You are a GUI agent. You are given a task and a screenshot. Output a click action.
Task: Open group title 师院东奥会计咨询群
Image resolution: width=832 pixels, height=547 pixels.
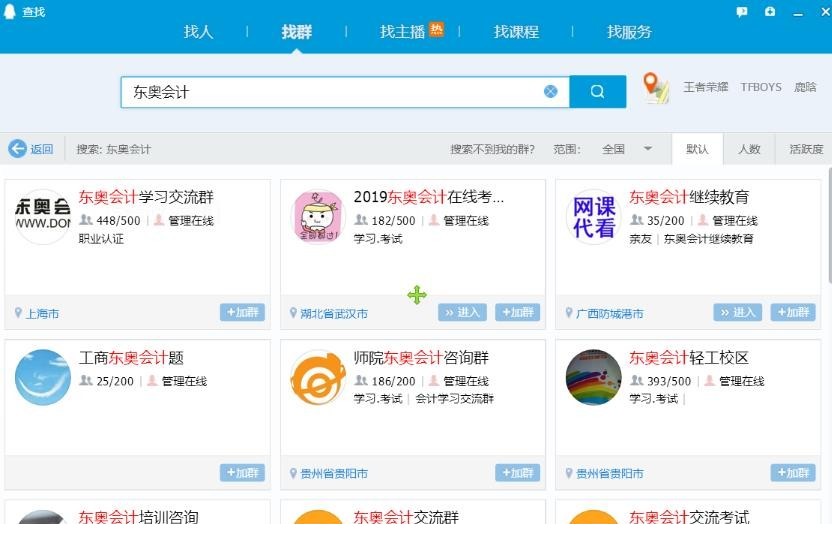click(421, 358)
